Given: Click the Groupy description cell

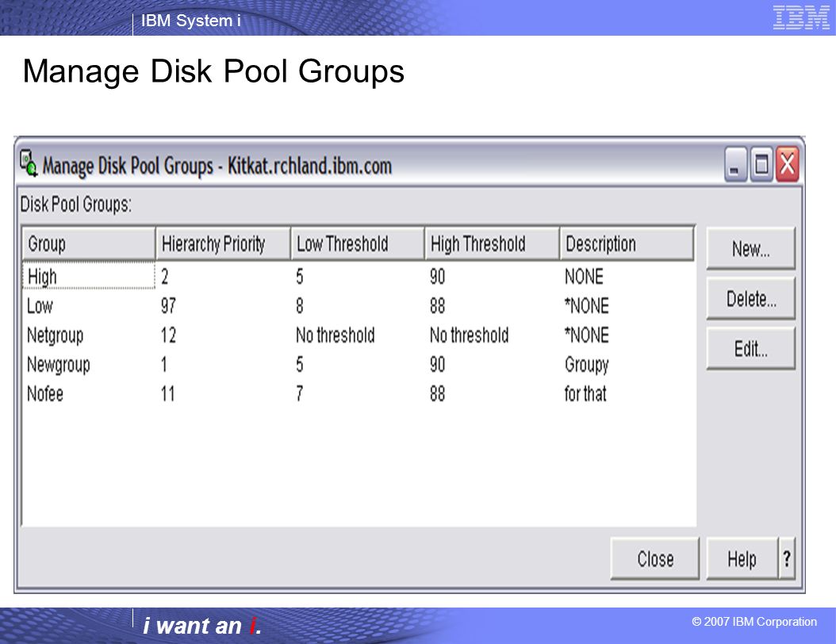Looking at the screenshot, I should tap(586, 365).
